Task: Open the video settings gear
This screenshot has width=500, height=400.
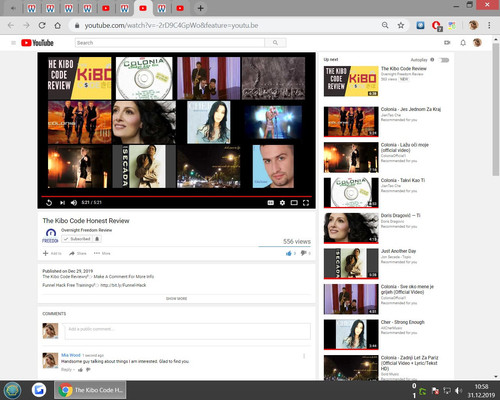Action: coord(282,203)
